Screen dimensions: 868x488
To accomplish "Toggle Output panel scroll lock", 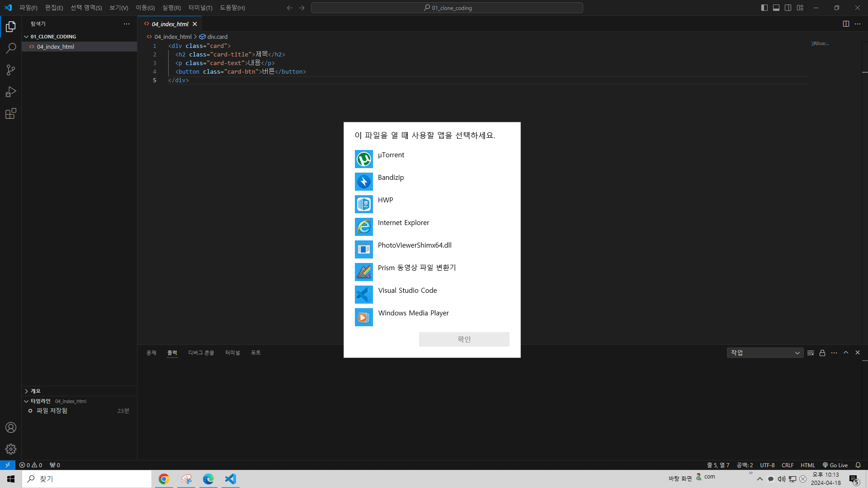I will 822,353.
